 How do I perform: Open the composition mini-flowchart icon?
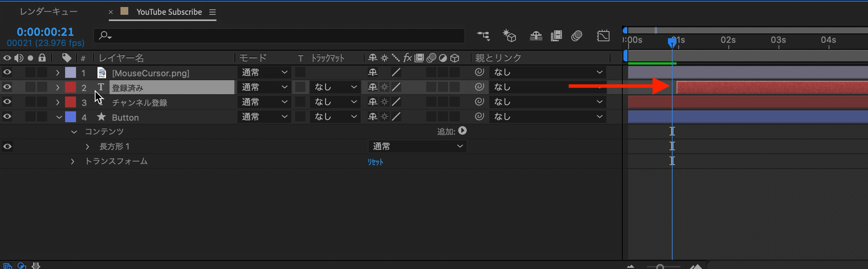484,36
